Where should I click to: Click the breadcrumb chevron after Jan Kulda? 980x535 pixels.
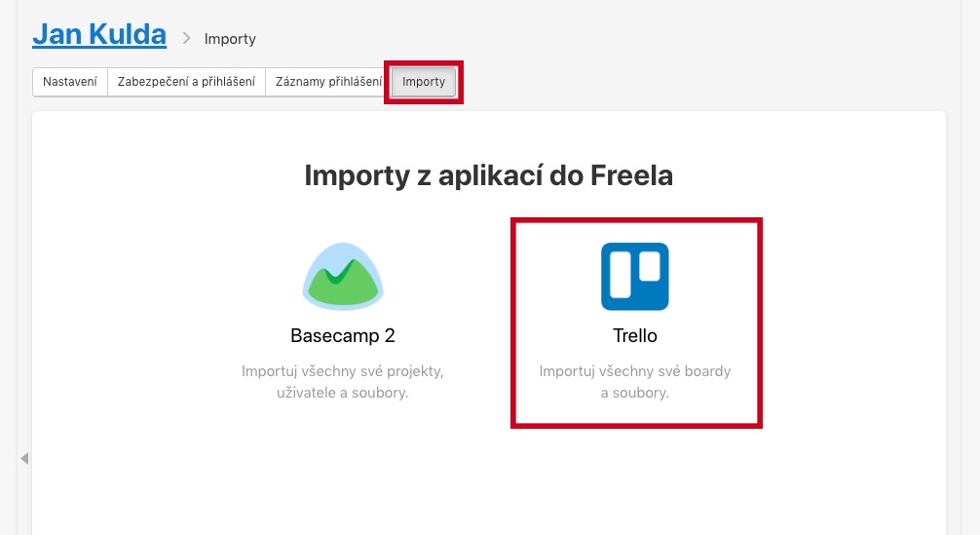(186, 39)
